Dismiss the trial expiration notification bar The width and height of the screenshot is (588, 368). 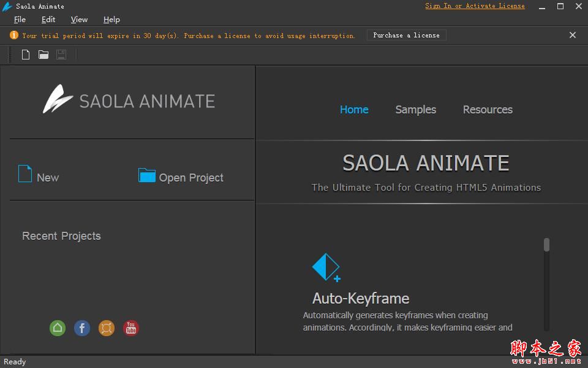point(573,36)
